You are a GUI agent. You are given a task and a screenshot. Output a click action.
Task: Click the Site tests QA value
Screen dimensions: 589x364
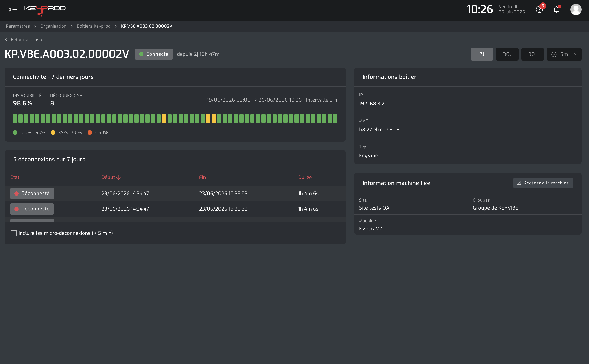tap(374, 208)
